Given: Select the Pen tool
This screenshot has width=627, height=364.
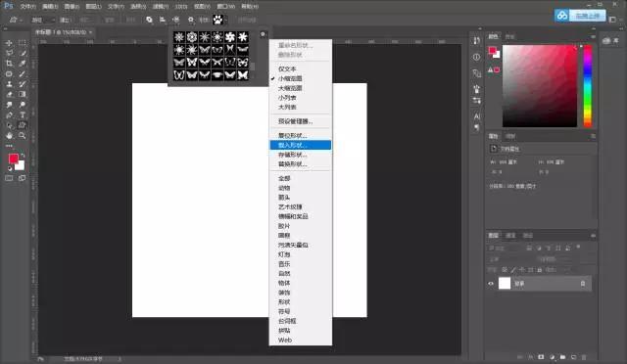Looking at the screenshot, I should [x=9, y=115].
